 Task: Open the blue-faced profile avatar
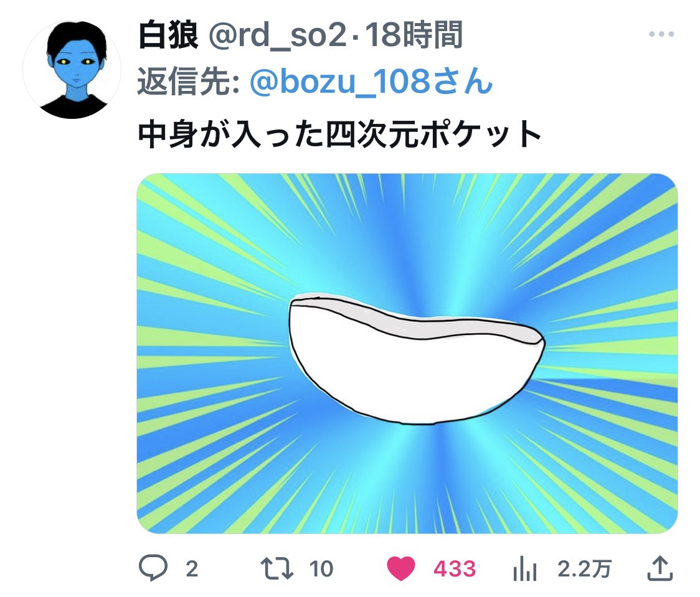(x=72, y=70)
